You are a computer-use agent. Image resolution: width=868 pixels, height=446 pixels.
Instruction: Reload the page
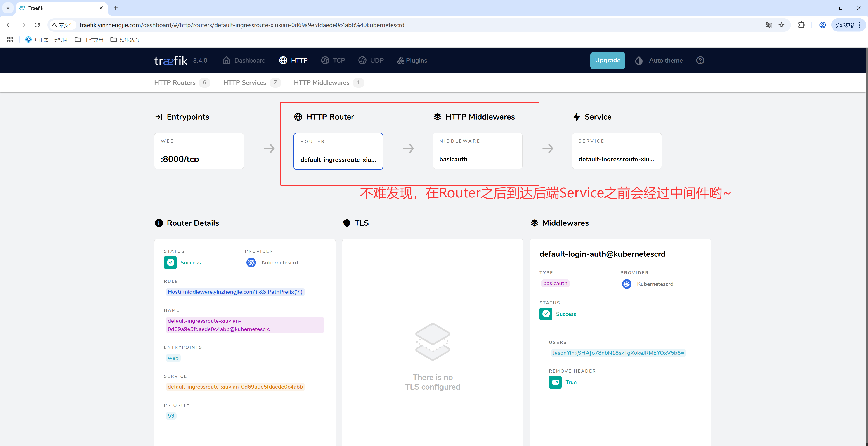37,25
